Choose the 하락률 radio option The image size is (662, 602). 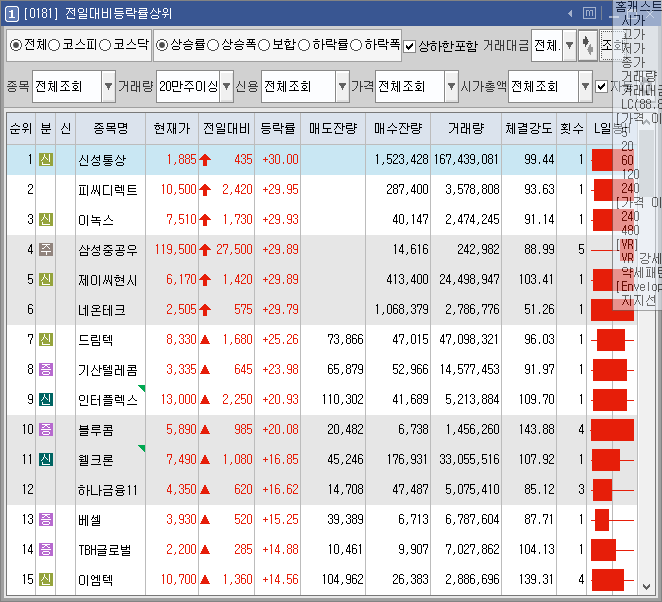(304, 45)
